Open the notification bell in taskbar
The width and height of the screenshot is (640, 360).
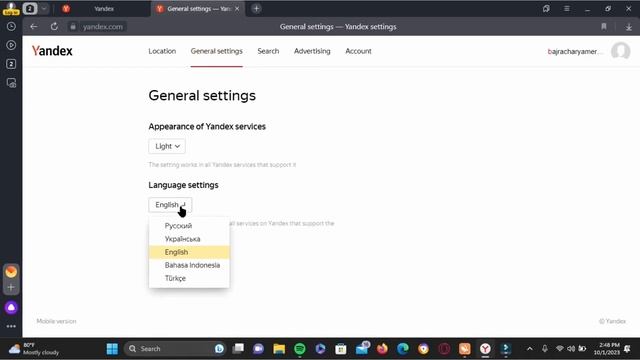coord(627,349)
